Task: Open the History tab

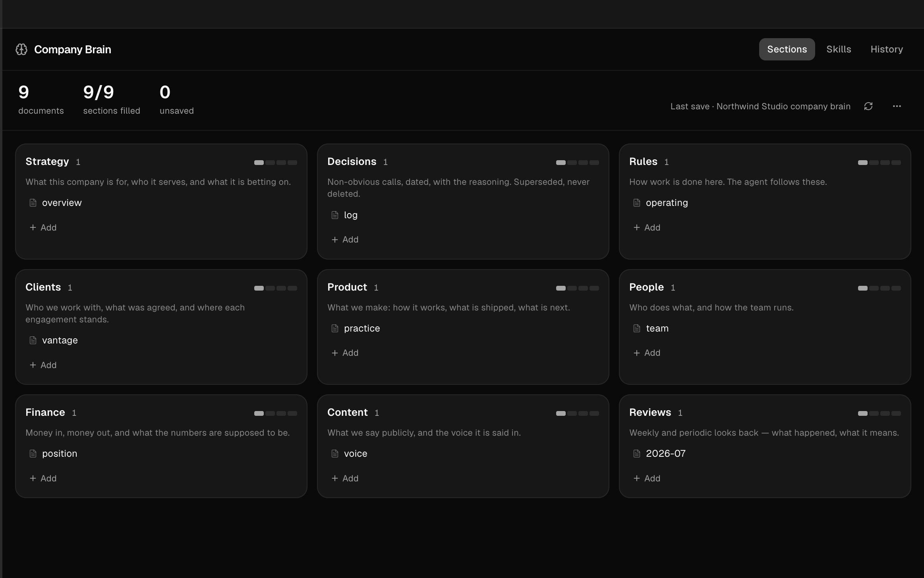Action: 887,49
